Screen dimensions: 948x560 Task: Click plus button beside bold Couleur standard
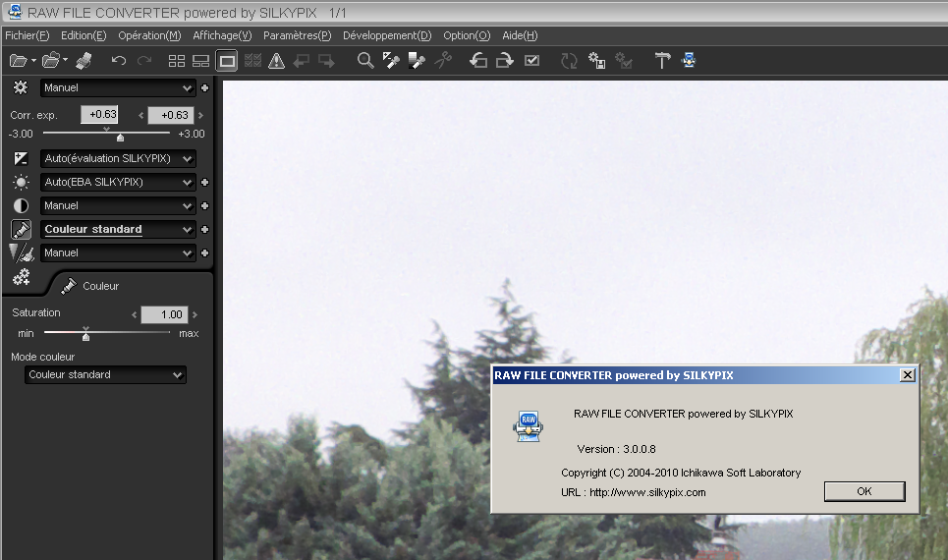coord(205,229)
